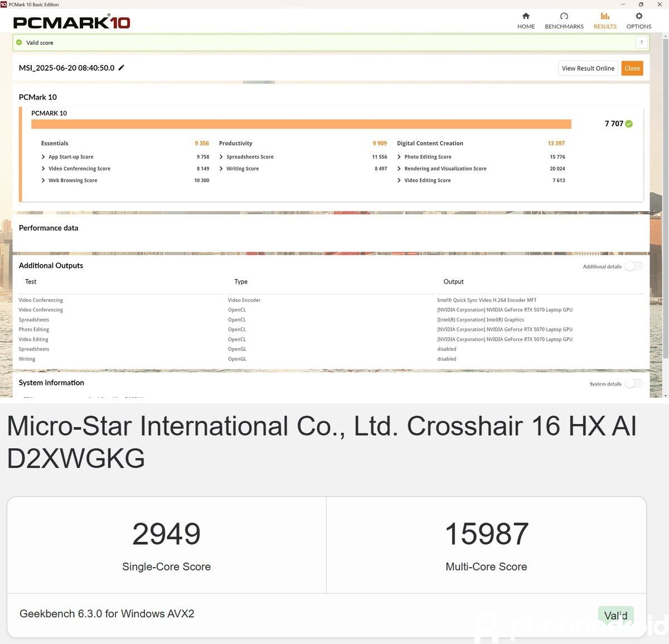Click the Video Encoder type cell
Screen dimensions: 669x644
pos(244,300)
